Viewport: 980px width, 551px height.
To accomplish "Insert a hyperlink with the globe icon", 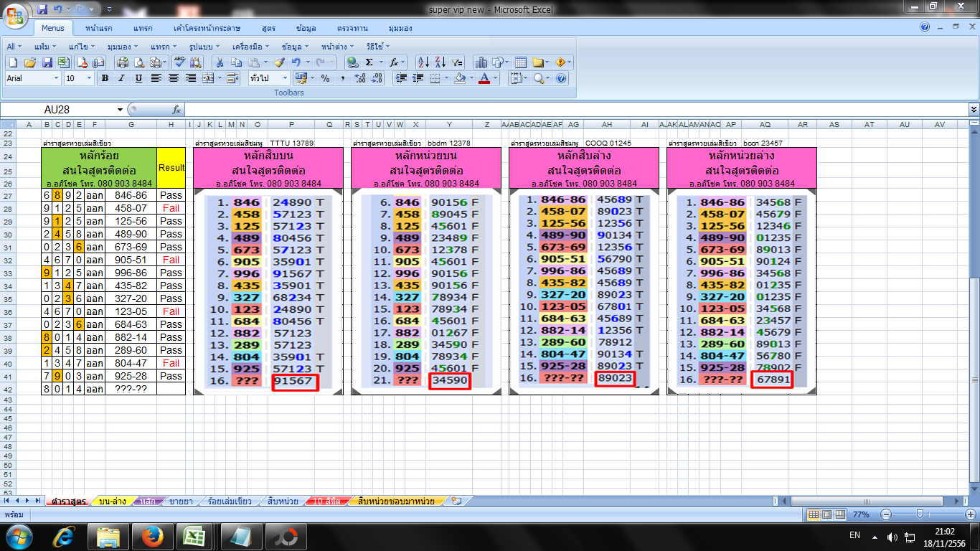I will (352, 62).
